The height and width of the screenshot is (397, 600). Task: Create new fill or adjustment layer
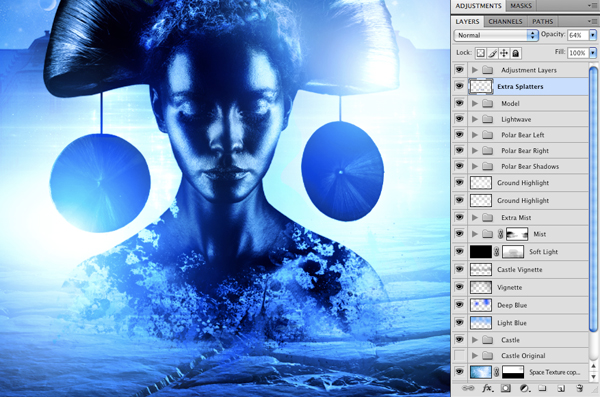pyautogui.click(x=524, y=388)
